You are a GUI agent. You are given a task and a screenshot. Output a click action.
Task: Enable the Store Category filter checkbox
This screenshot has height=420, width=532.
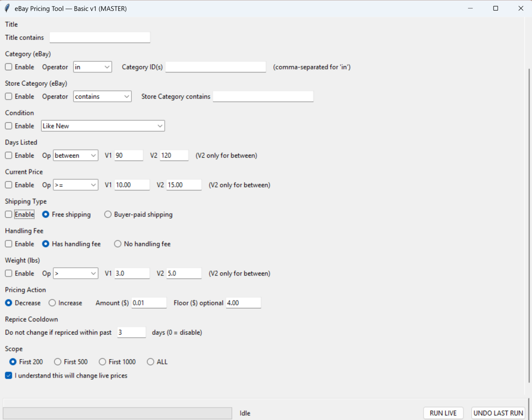pyautogui.click(x=9, y=96)
